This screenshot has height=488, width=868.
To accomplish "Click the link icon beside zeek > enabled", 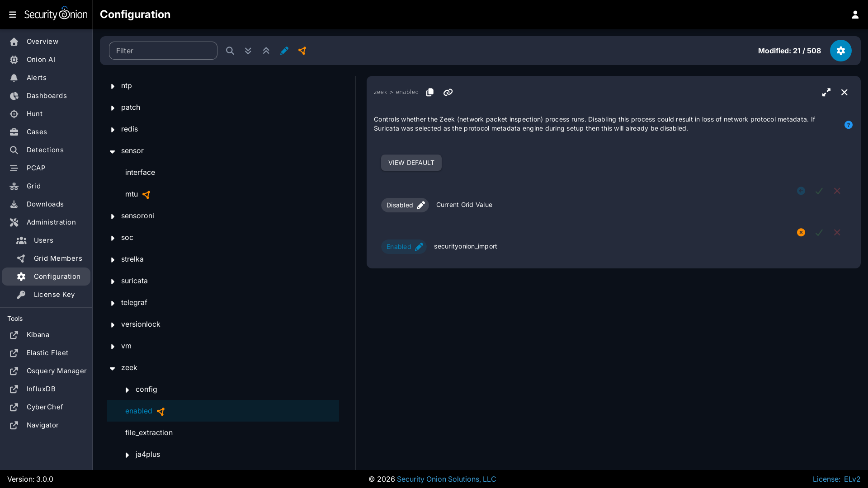I will (x=448, y=92).
